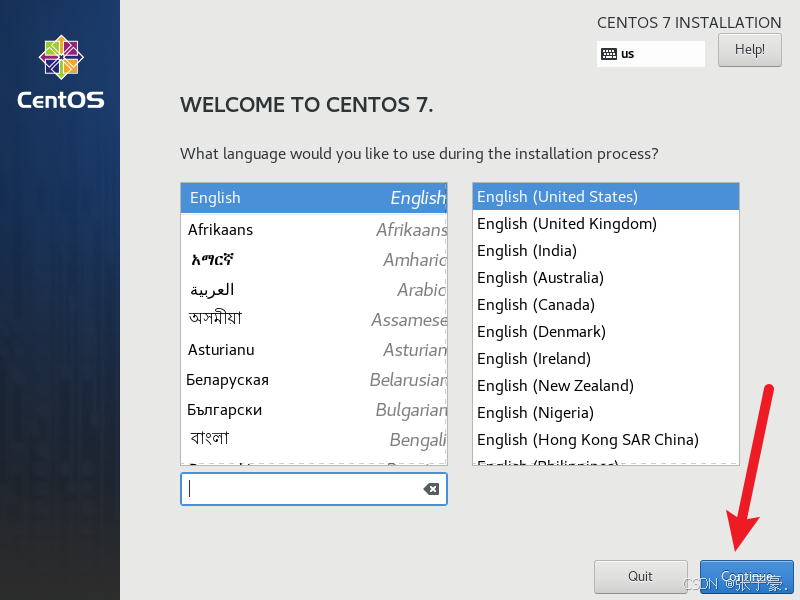The image size is (800, 600).
Task: Select Arabic in the language list
Action: click(314, 290)
